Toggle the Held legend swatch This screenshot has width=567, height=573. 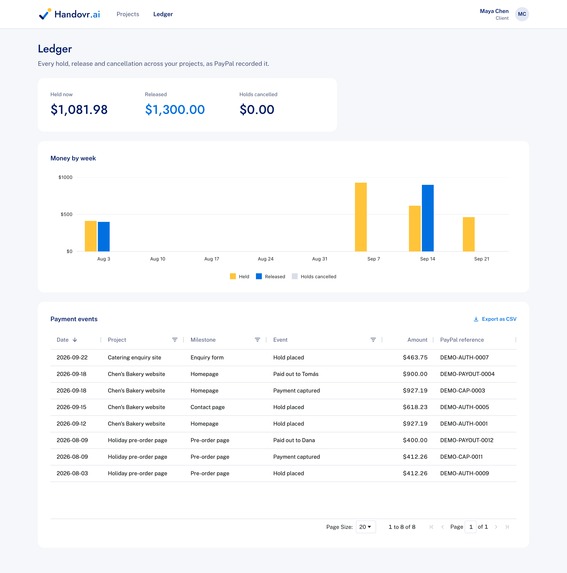(x=233, y=276)
